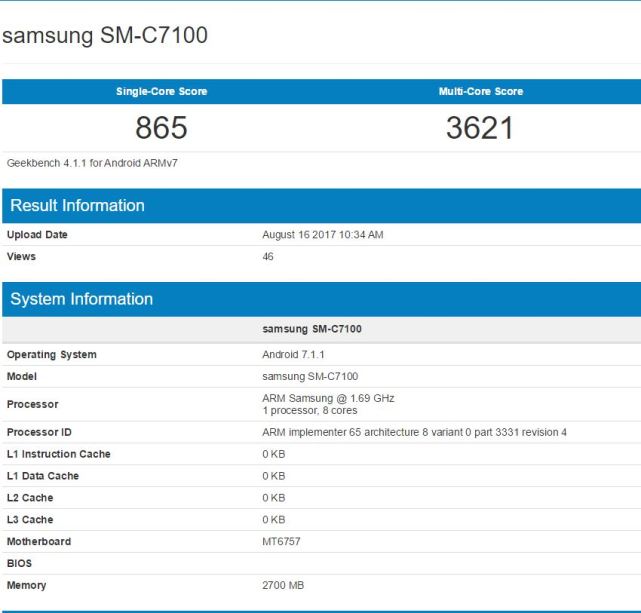Click the memory value '2700 MB'
This screenshot has height=613, width=641.
283,585
